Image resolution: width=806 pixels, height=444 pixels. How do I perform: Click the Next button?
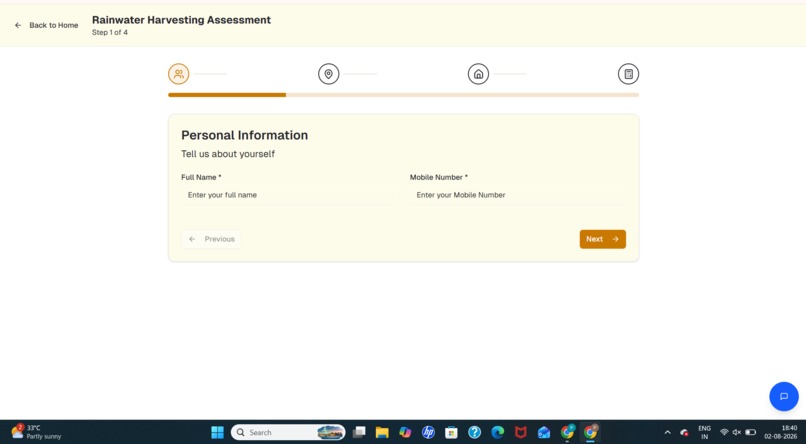click(x=602, y=239)
